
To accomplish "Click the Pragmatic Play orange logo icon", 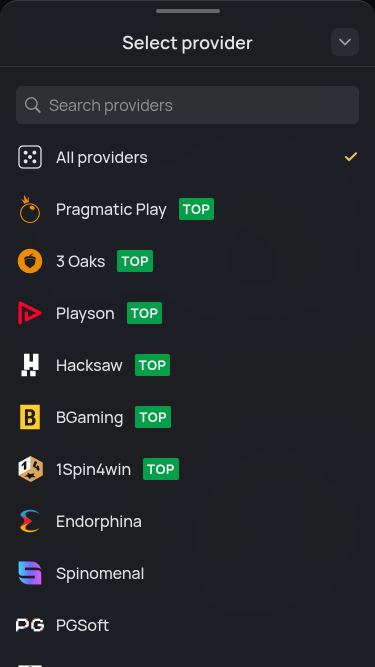I will [x=30, y=209].
